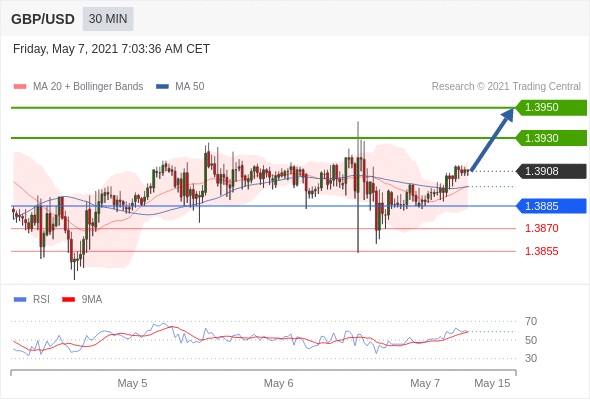The height and width of the screenshot is (400, 590).
Task: Click the 1.3930 green resistance tag
Action: tap(551, 138)
